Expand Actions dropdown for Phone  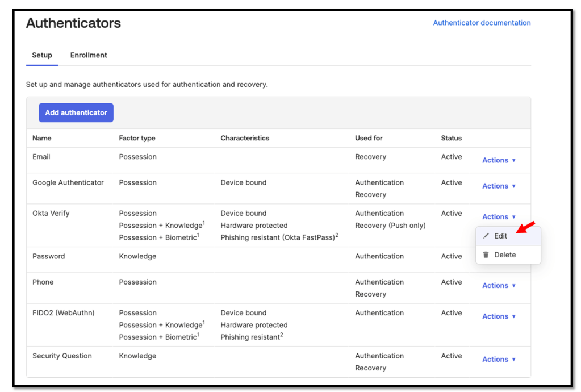coord(499,285)
